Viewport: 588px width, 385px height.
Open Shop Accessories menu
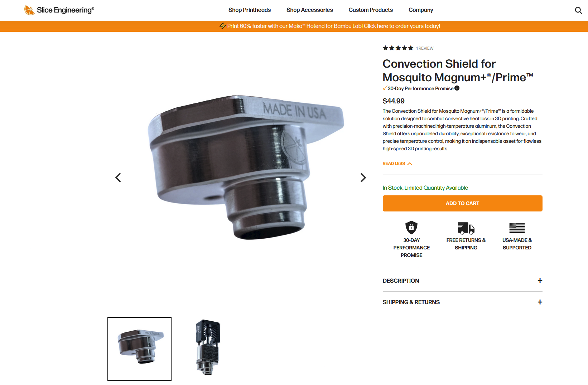coord(309,10)
